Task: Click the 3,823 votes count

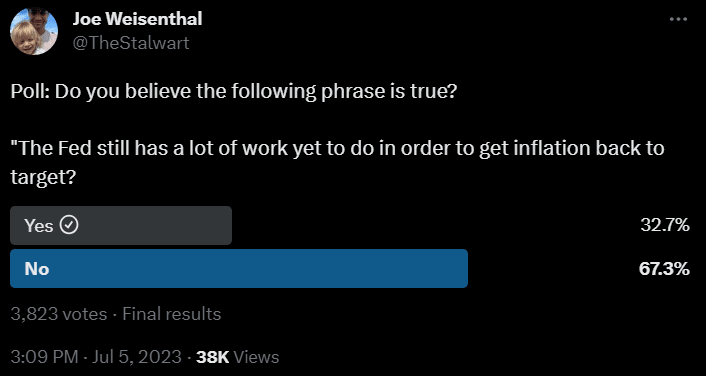Action: point(59,314)
